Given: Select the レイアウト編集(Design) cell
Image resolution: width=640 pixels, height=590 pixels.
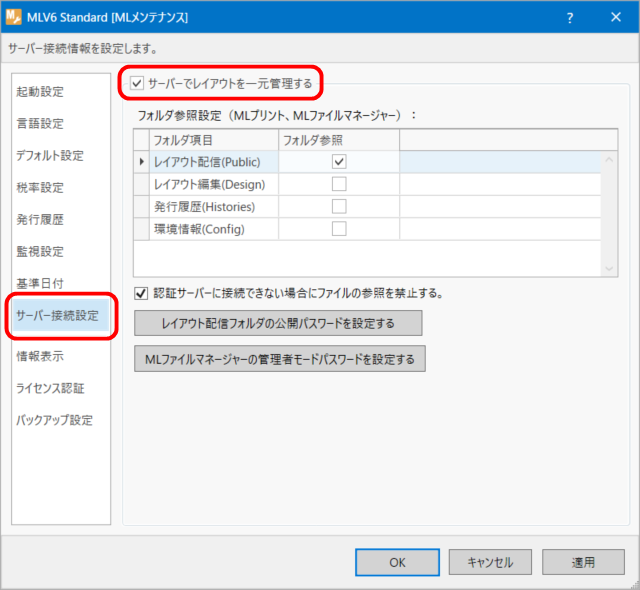Looking at the screenshot, I should (x=214, y=184).
